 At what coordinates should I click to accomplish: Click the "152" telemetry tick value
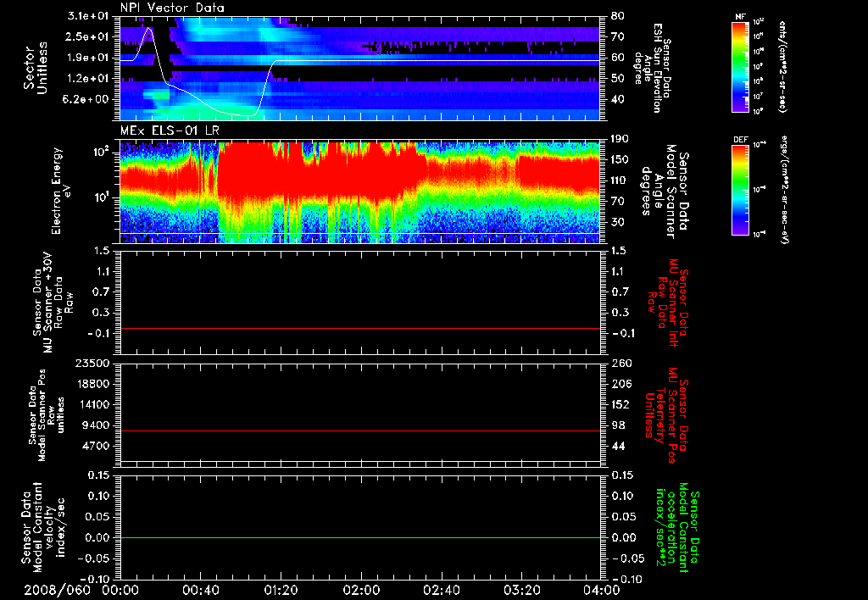tap(620, 404)
